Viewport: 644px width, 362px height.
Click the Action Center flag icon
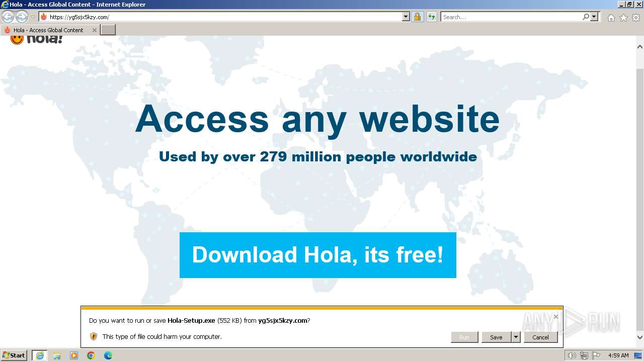tap(596, 355)
